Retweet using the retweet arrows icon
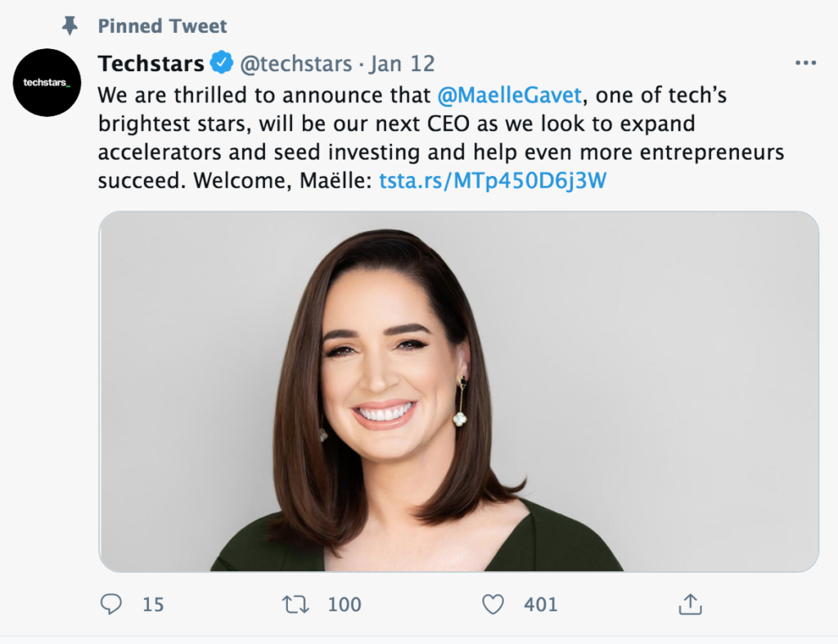Image resolution: width=838 pixels, height=644 pixels. tap(295, 605)
